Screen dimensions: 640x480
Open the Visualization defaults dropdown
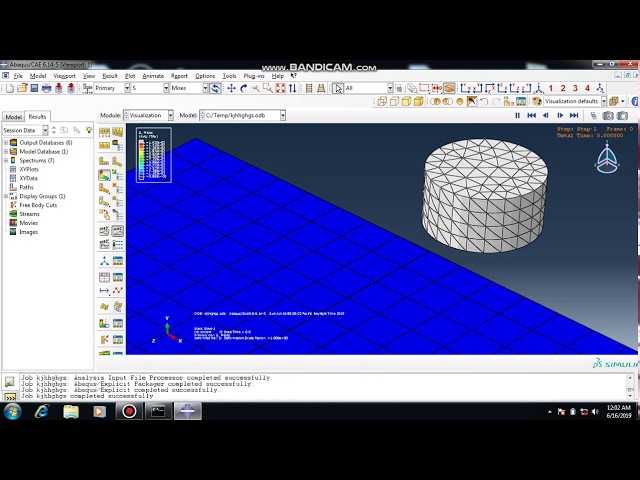click(604, 101)
